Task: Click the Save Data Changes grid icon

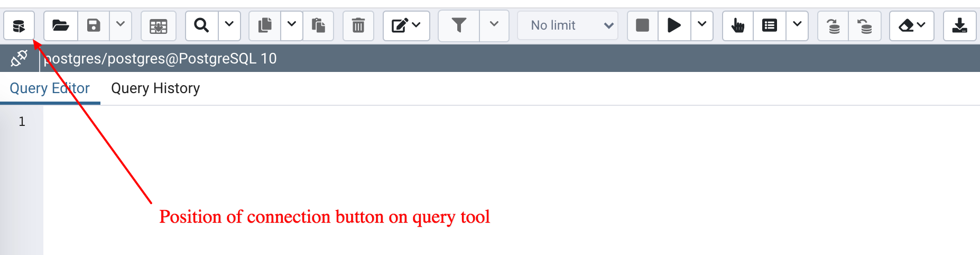Action: [x=158, y=25]
